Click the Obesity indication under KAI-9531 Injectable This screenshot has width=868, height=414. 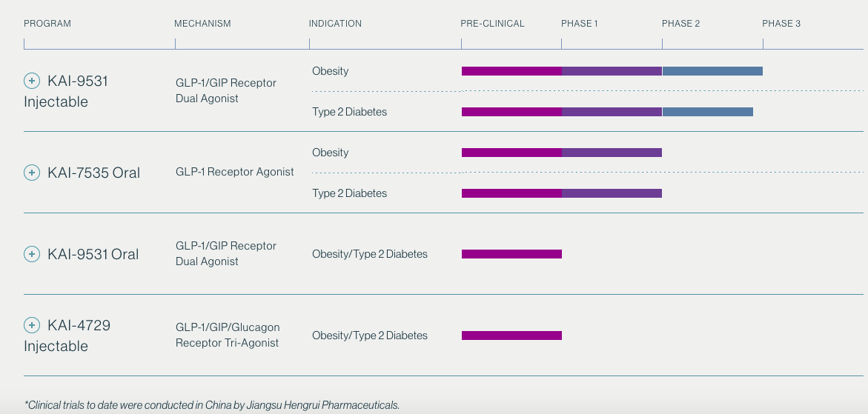click(x=331, y=71)
